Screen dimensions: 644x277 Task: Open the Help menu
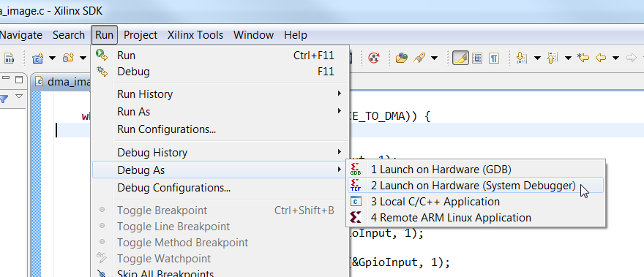pyautogui.click(x=296, y=35)
